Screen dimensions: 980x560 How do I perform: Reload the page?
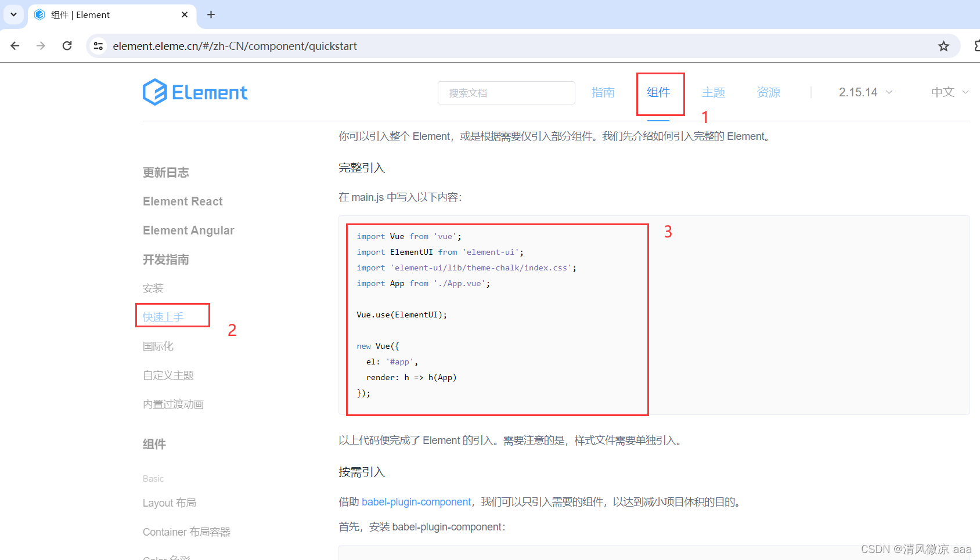67,46
